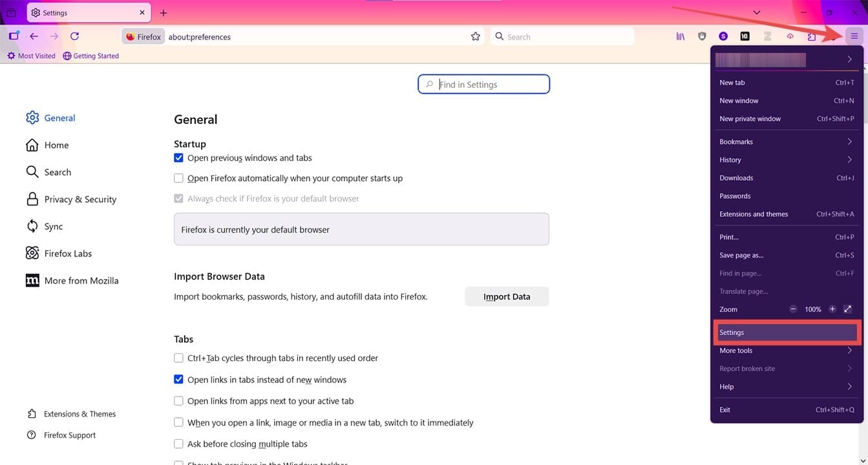Expand the History submenu
The height and width of the screenshot is (465, 868).
click(787, 160)
